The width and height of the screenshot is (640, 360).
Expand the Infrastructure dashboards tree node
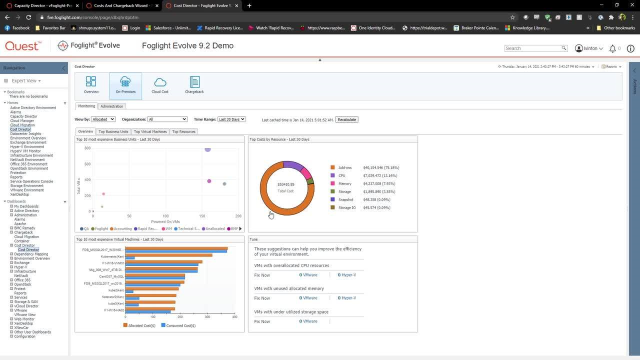[x=11, y=271]
